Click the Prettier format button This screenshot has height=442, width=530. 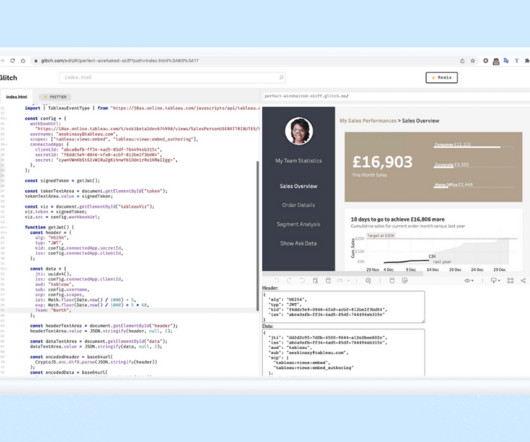click(x=55, y=97)
